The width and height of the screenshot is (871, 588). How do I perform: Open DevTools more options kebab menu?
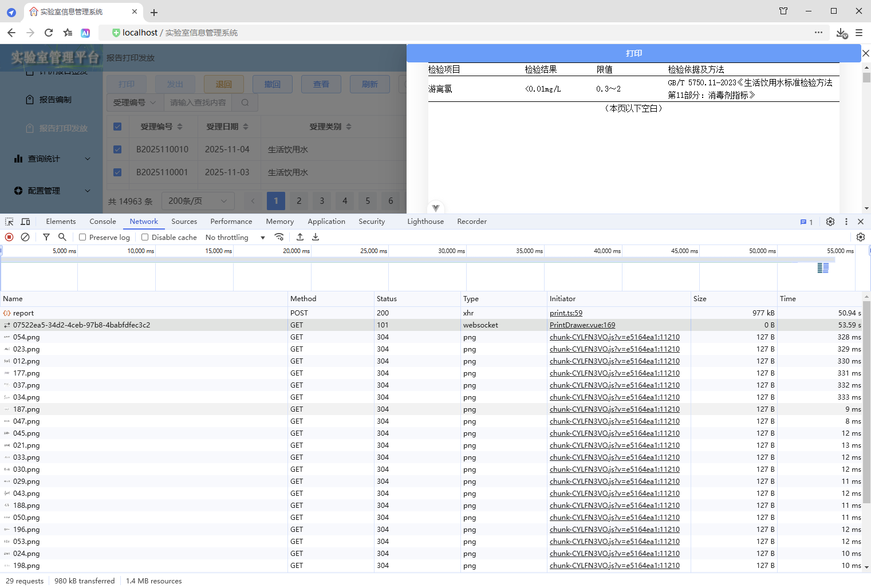[846, 222]
